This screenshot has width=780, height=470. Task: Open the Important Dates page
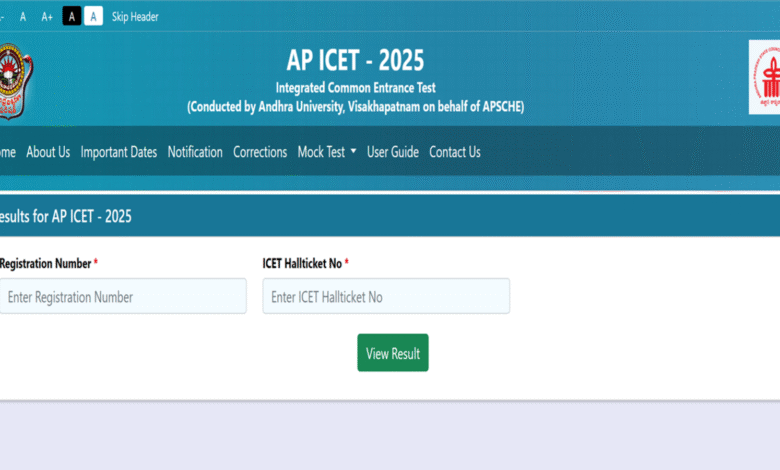[119, 152]
